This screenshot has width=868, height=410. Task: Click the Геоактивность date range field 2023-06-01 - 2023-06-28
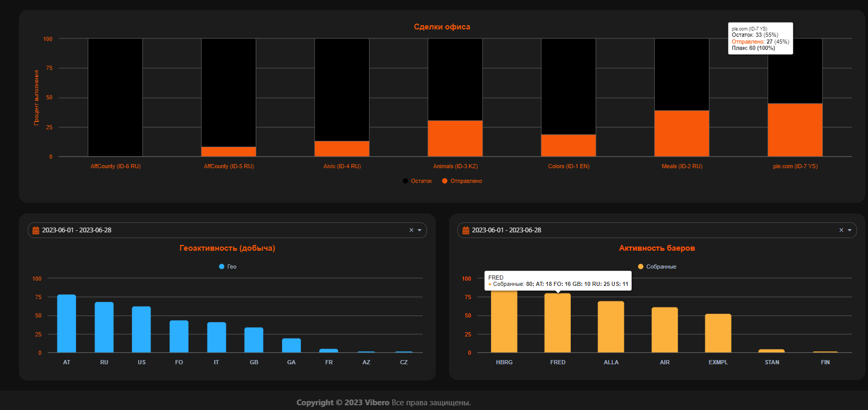point(227,230)
